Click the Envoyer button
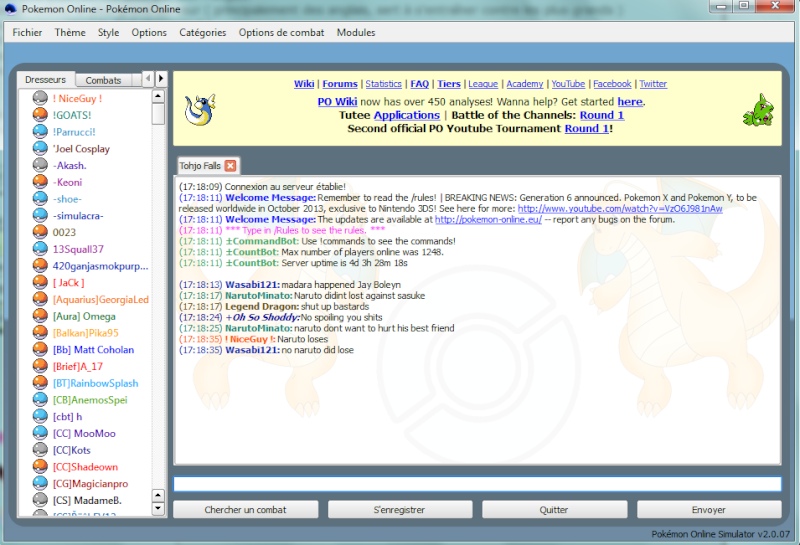The image size is (800, 545). [x=709, y=509]
